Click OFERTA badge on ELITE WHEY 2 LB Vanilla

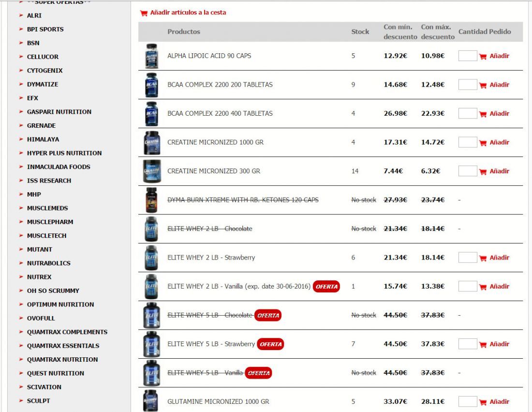click(x=326, y=286)
